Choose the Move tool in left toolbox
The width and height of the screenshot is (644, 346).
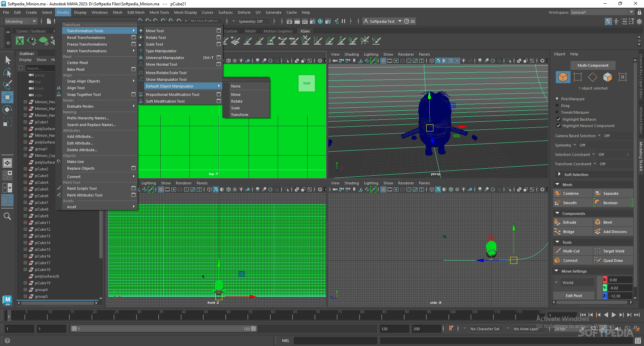pos(8,97)
